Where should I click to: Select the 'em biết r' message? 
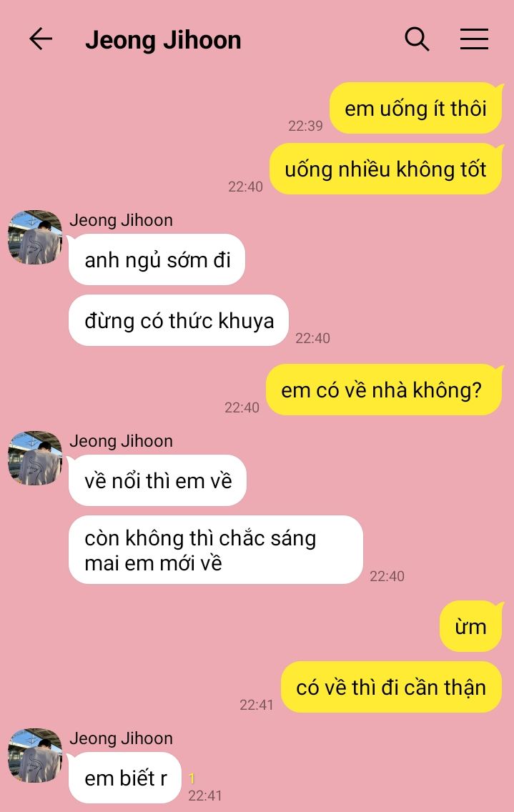125,778
